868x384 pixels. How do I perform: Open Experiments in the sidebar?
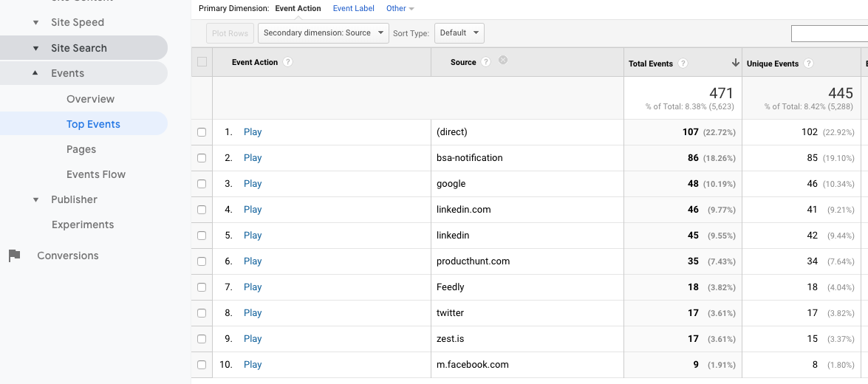point(83,224)
